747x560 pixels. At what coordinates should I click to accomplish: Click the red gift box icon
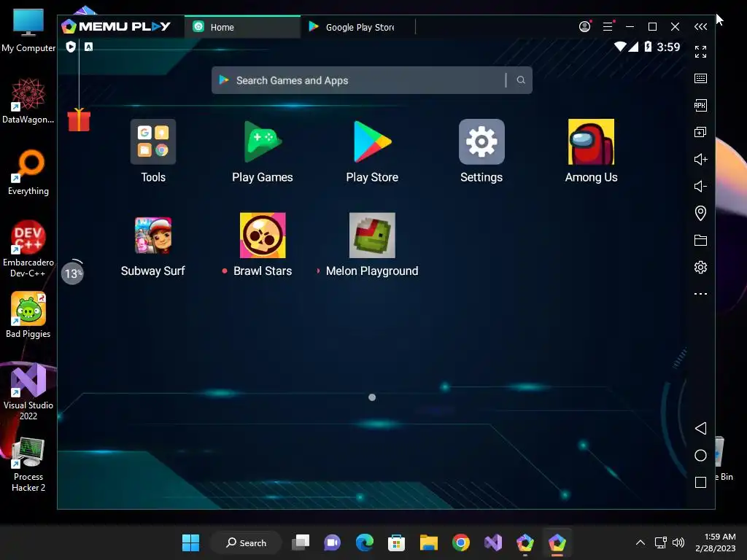(x=79, y=120)
